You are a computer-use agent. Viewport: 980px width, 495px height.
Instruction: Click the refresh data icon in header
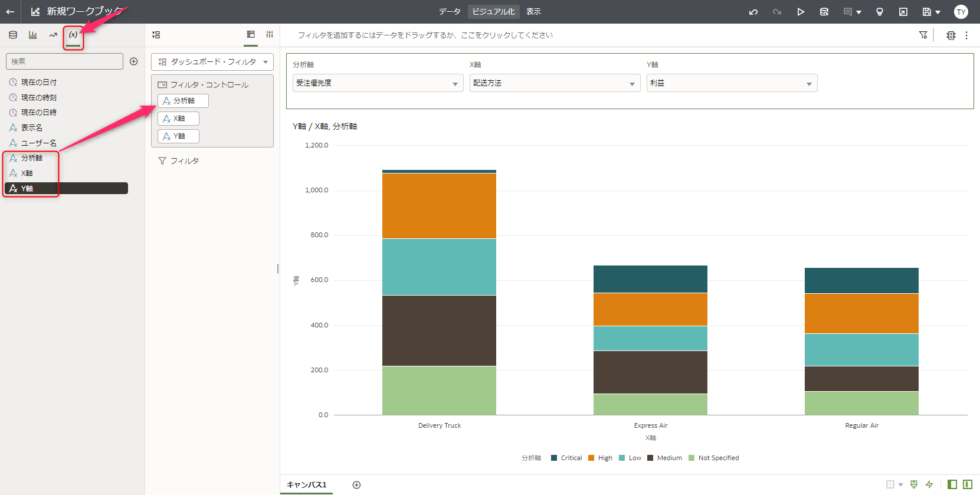click(x=824, y=12)
